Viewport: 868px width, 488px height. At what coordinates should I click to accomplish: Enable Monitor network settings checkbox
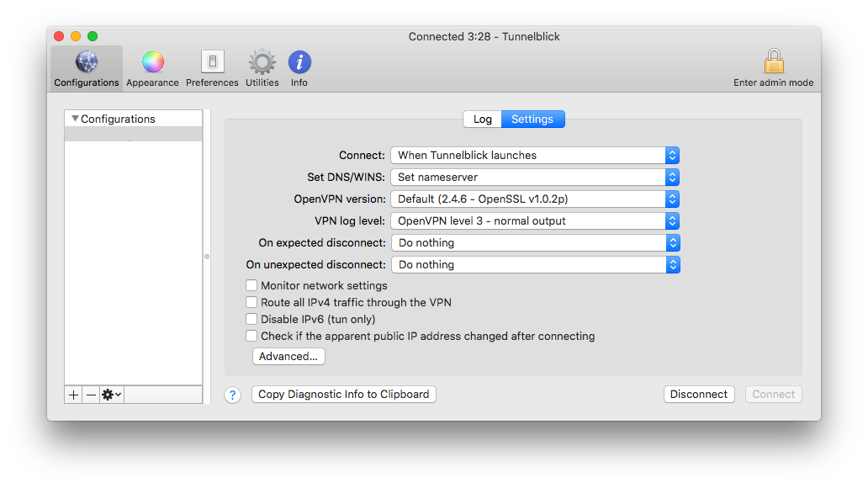[x=251, y=285]
